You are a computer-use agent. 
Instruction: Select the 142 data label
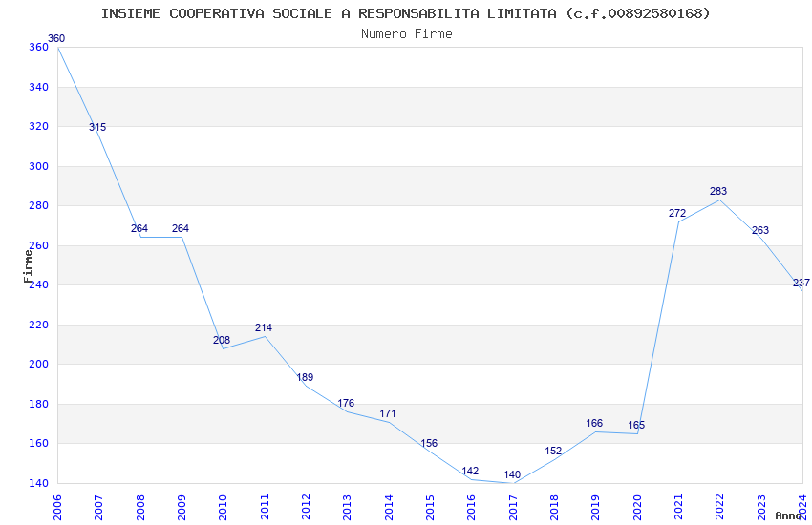coord(470,471)
